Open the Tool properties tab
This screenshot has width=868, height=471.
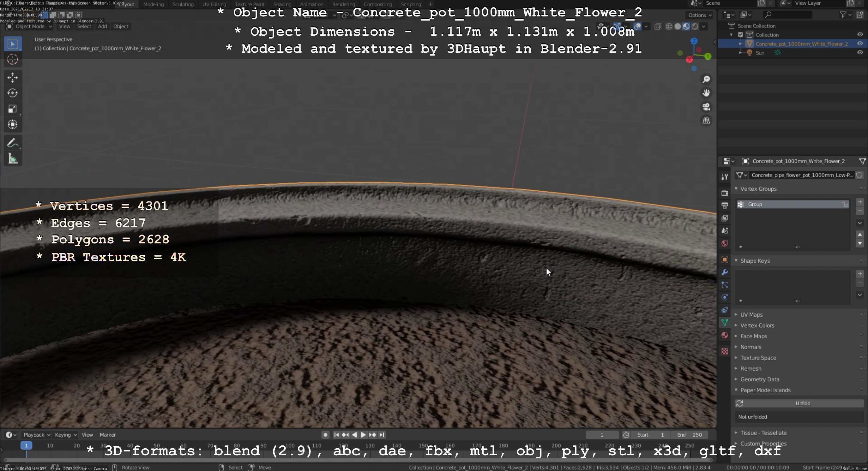725,177
